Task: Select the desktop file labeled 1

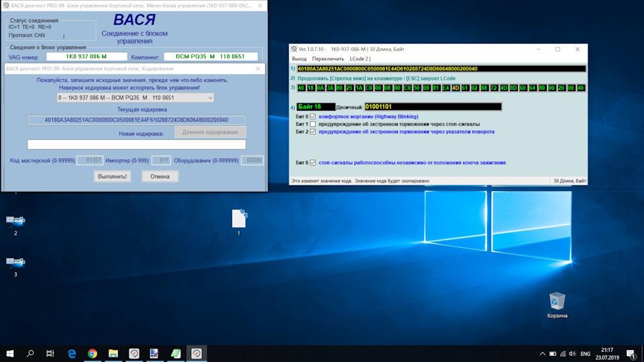Action: click(239, 222)
